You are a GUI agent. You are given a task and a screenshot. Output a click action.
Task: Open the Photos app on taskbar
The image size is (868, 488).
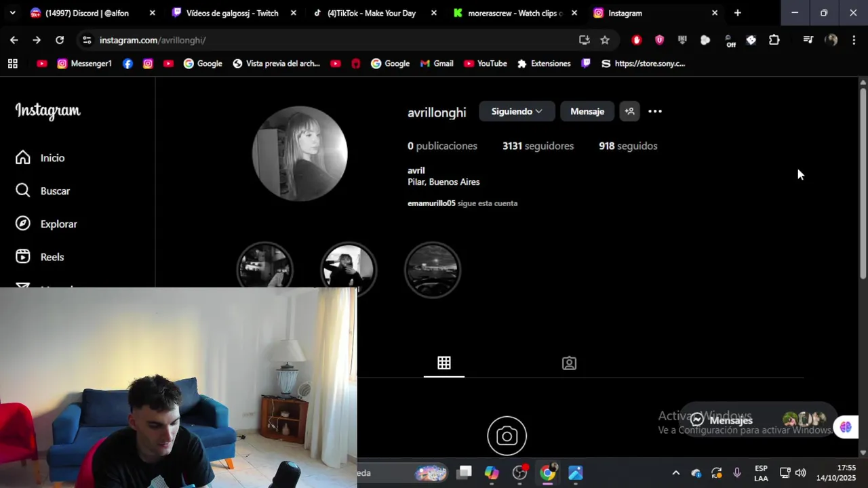coord(575,472)
